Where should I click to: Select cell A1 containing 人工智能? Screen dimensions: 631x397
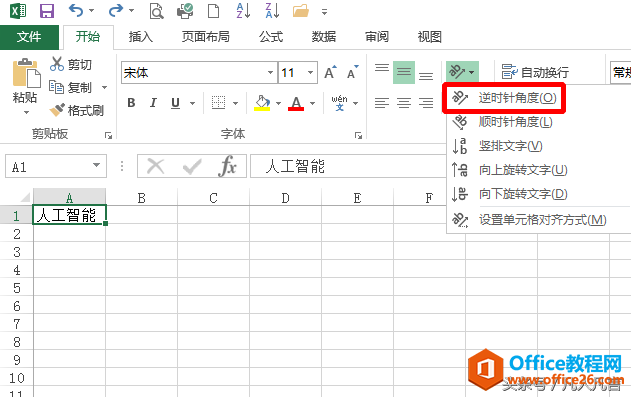[69, 215]
